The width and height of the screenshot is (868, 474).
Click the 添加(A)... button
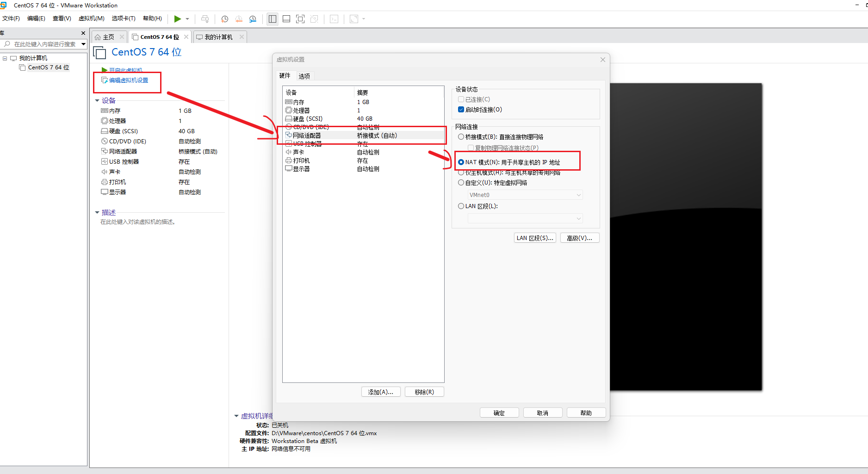(381, 392)
